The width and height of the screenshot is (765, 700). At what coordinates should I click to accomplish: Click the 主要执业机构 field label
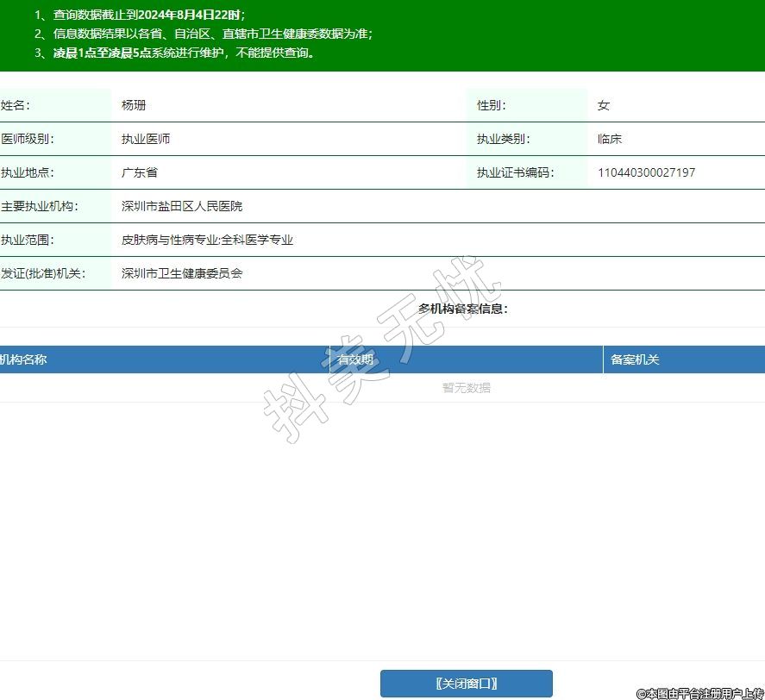[39, 206]
